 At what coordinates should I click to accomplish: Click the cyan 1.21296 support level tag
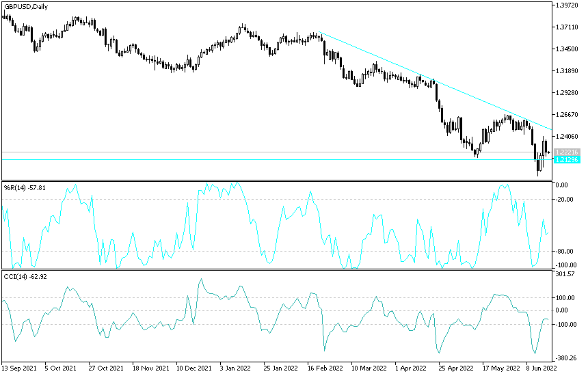click(567, 160)
